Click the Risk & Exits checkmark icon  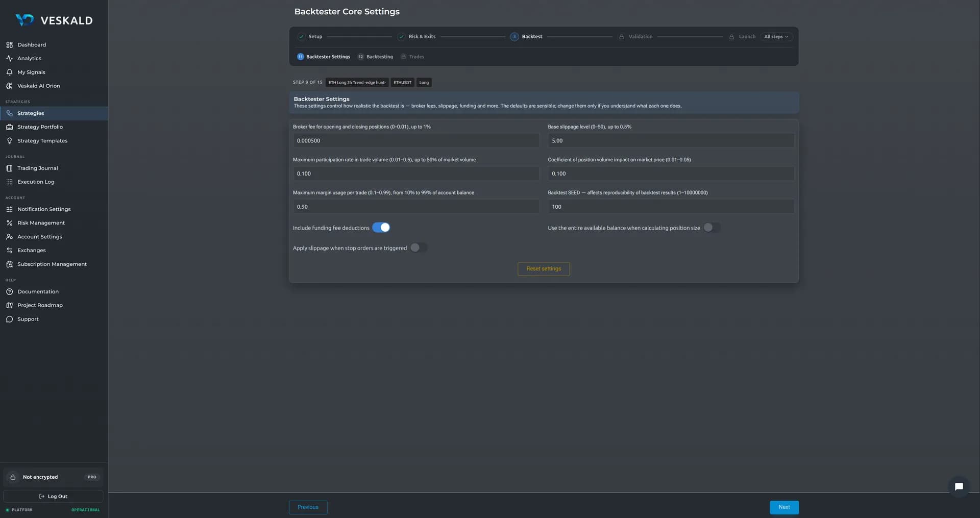tap(401, 37)
